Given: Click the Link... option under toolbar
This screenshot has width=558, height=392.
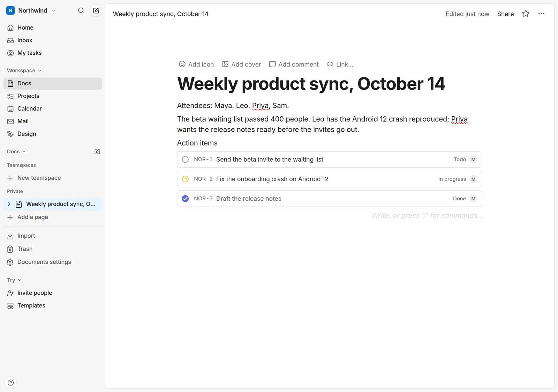Looking at the screenshot, I should tap(340, 64).
